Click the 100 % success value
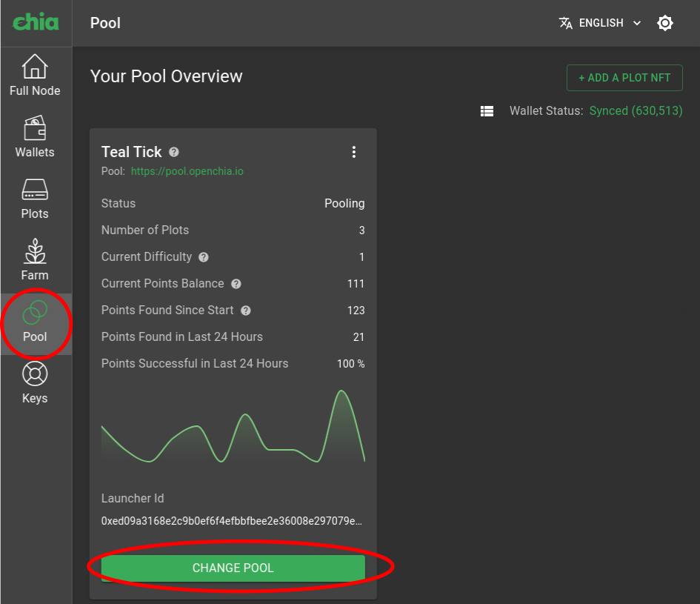Screen dimensions: 700x604 [x=351, y=364]
